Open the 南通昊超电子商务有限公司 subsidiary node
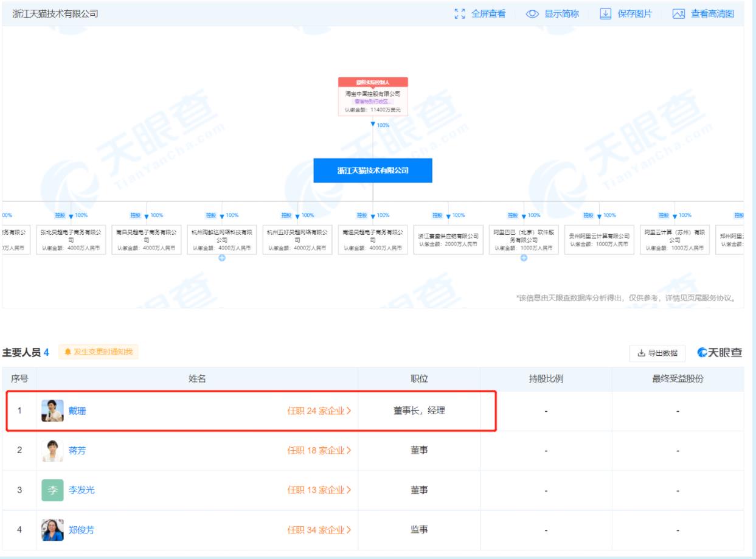Screen dimensions: 756x559 [373, 238]
